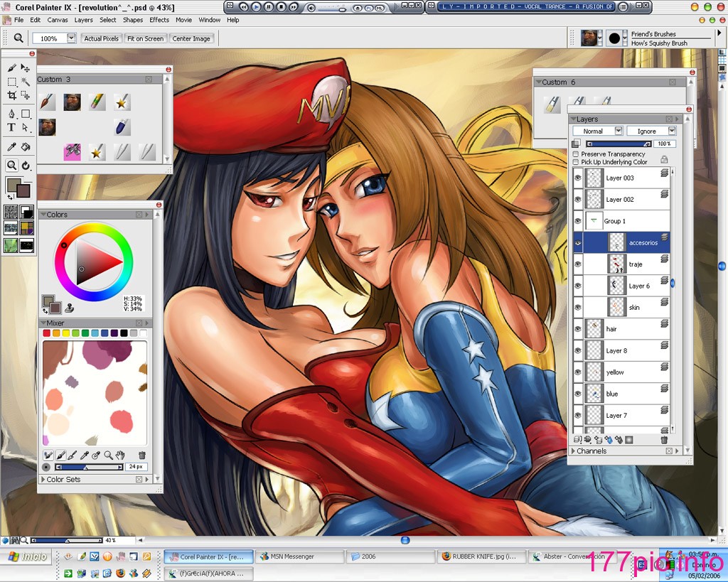Enable Preserve Transparency checkbox
This screenshot has width=728, height=582.
point(576,153)
